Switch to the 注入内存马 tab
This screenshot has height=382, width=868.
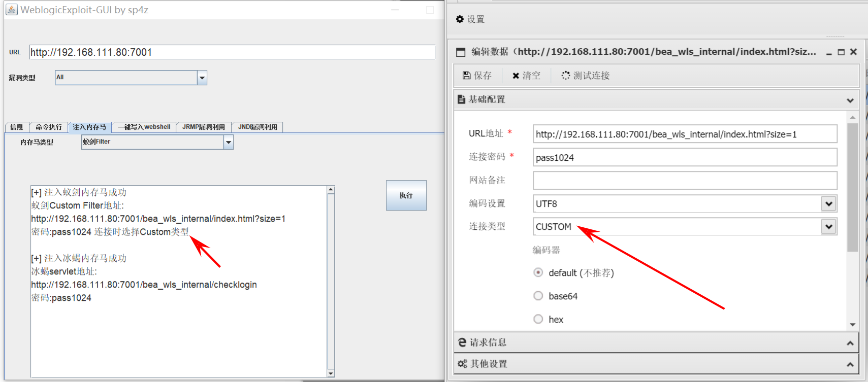tap(89, 127)
